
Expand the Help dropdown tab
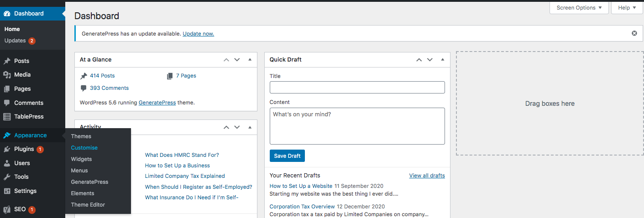click(627, 8)
